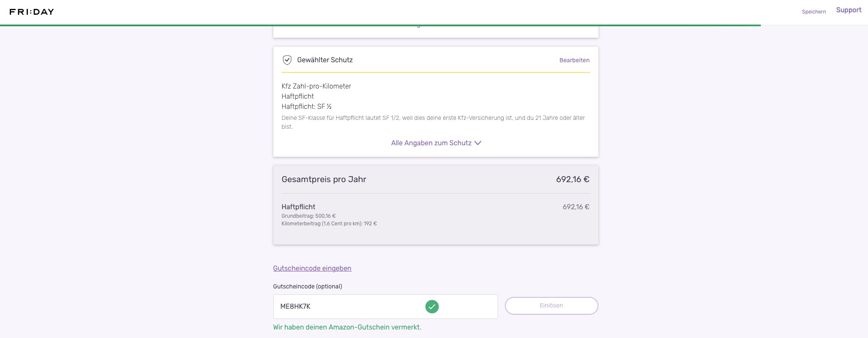868x338 pixels.
Task: Click the Haftpflicht: SF ½ line
Action: point(306,107)
